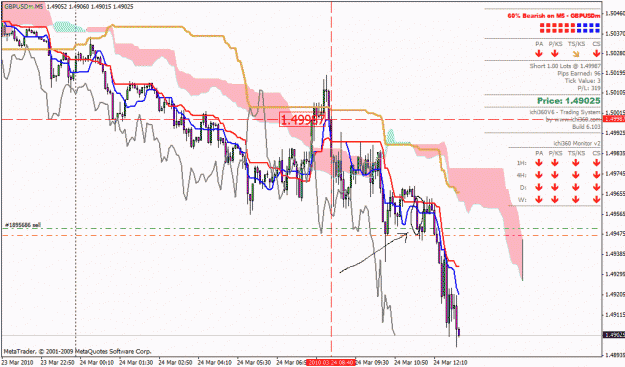
Task: Click the 'W:' timeframe label
Action: point(523,200)
